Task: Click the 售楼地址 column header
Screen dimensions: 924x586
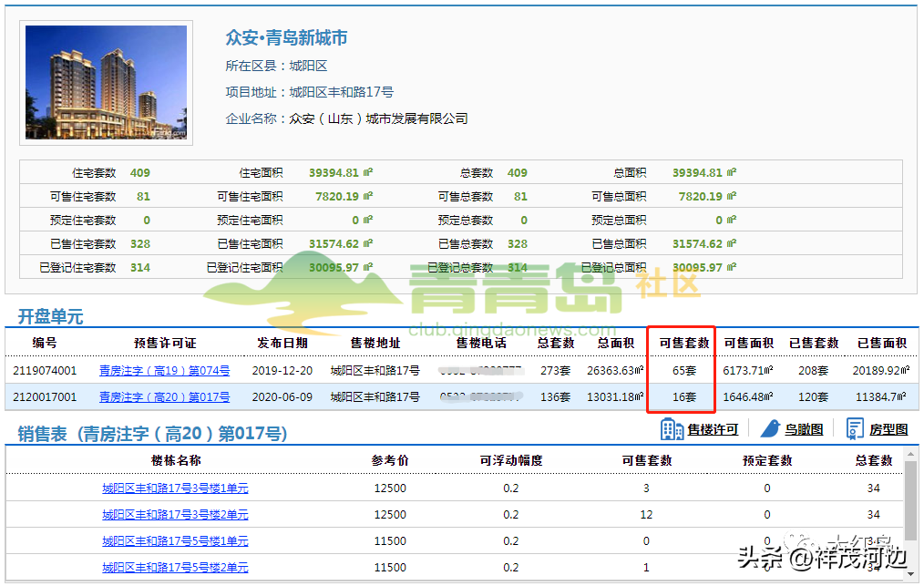Action: (x=375, y=343)
